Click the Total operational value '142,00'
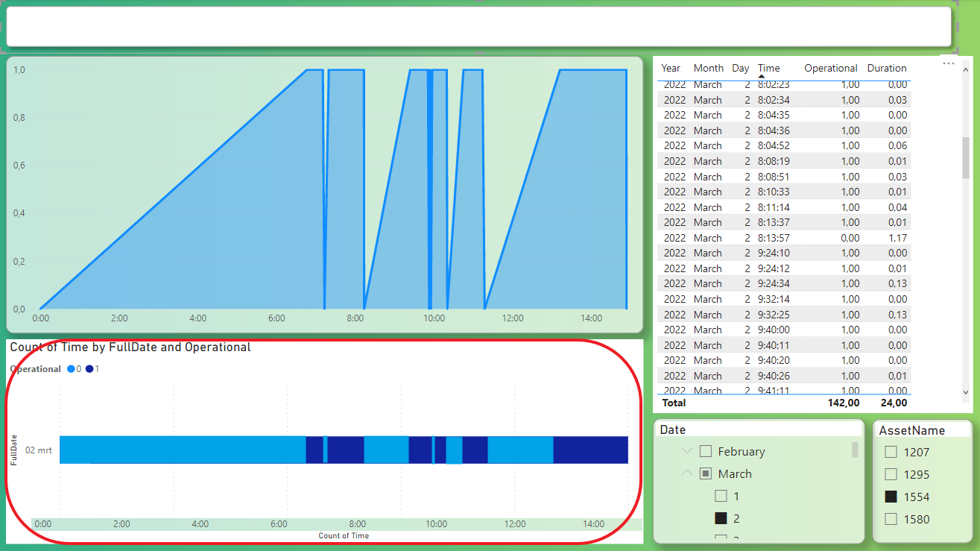The image size is (980, 551). (x=844, y=403)
